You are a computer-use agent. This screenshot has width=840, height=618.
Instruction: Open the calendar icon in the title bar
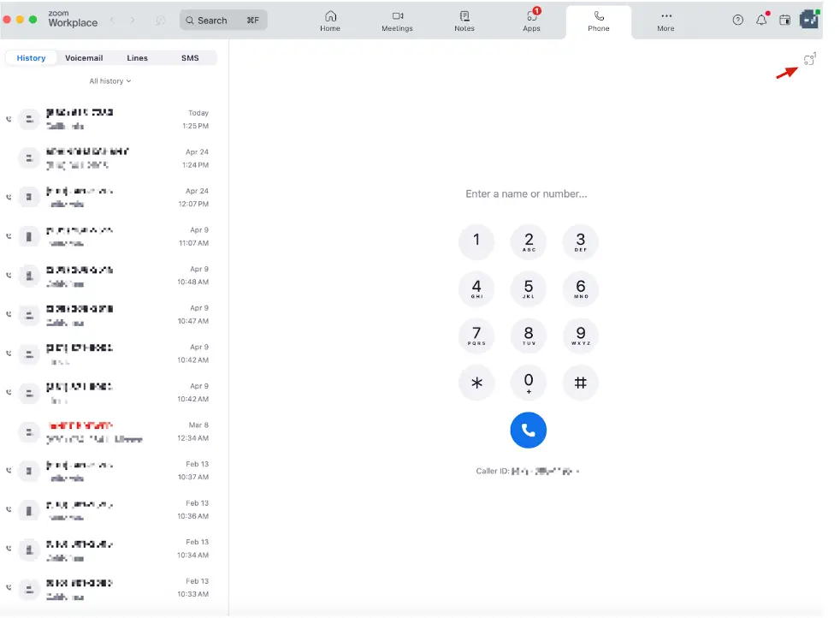[x=784, y=19]
